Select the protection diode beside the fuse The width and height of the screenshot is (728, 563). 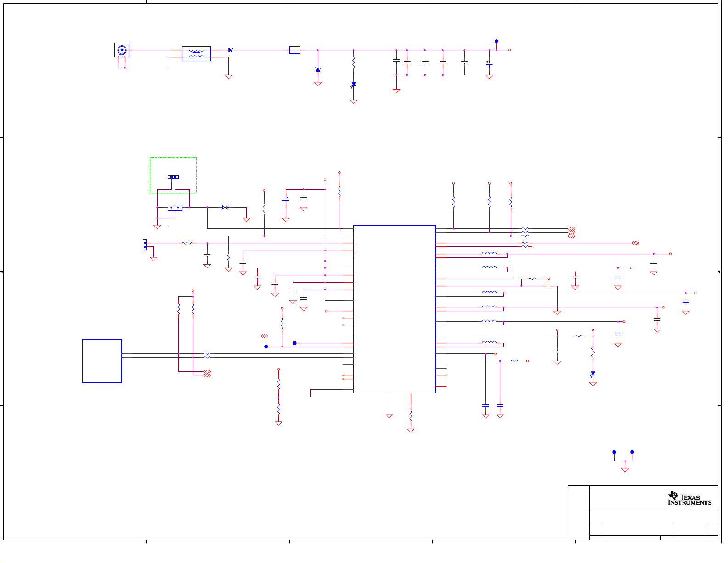317,69
